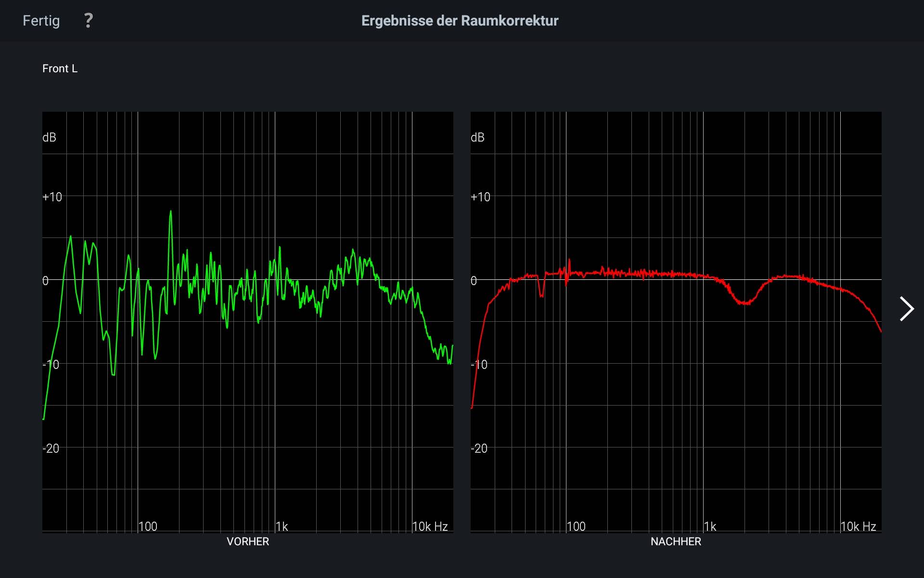This screenshot has height=578, width=924.
Task: Click the 0 label on left graph
Action: (x=46, y=281)
